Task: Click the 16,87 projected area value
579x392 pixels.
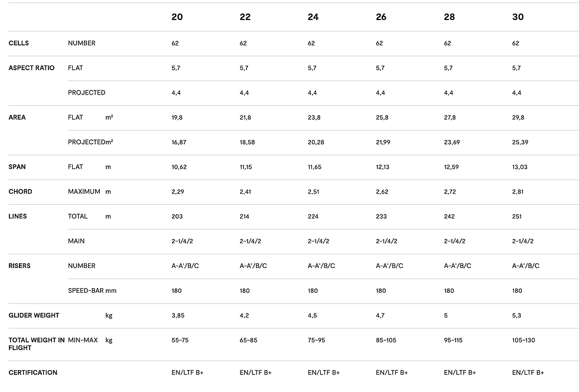Action: click(178, 142)
